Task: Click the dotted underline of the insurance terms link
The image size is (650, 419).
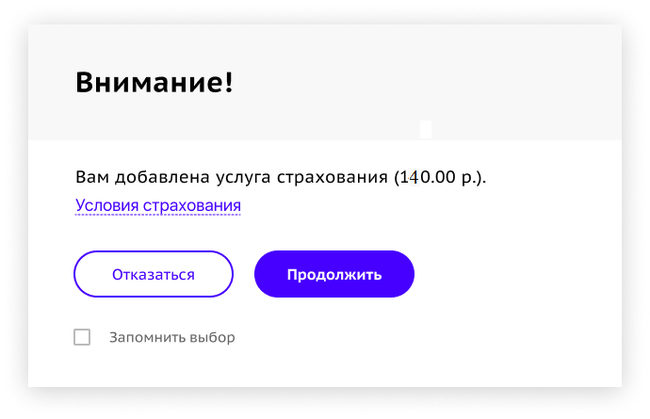Action: click(158, 215)
